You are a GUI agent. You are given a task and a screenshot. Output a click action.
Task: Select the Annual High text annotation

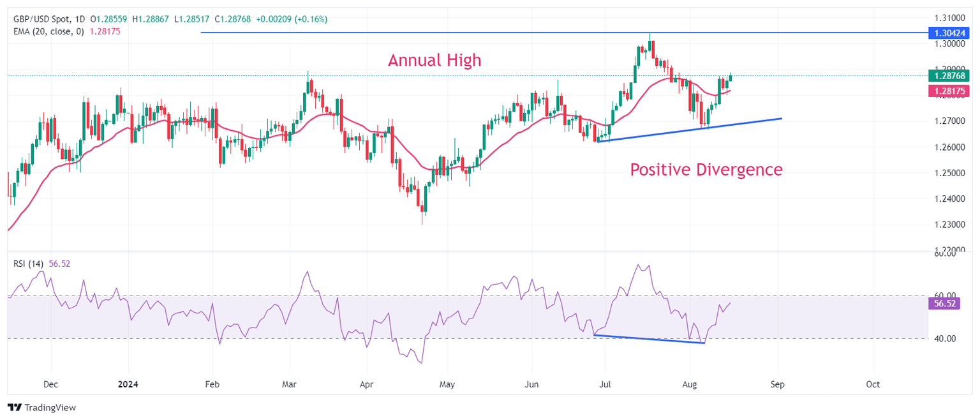tap(434, 61)
